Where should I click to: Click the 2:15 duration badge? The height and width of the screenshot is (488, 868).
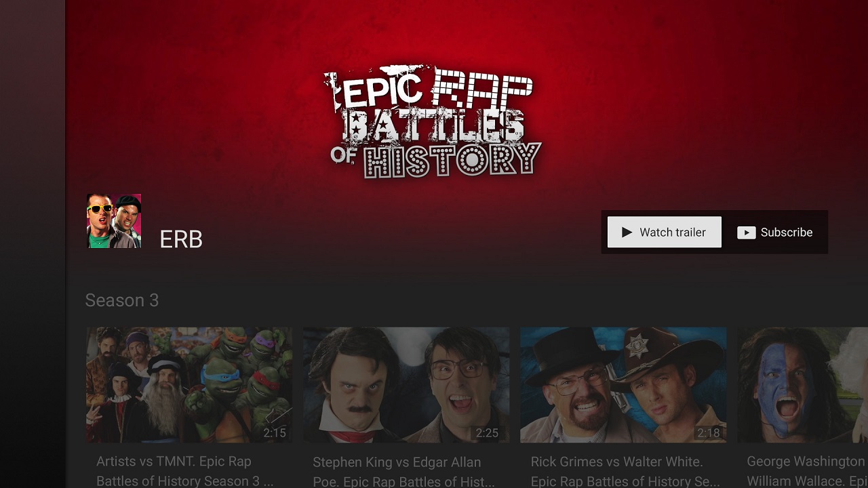[275, 432]
